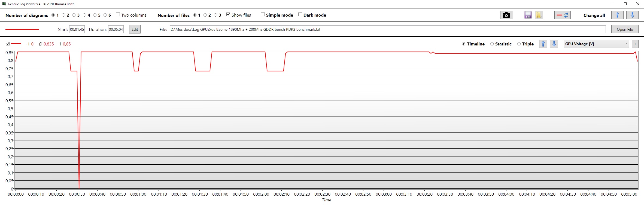Turn on Dark mode
644x206 pixels.
300,14
